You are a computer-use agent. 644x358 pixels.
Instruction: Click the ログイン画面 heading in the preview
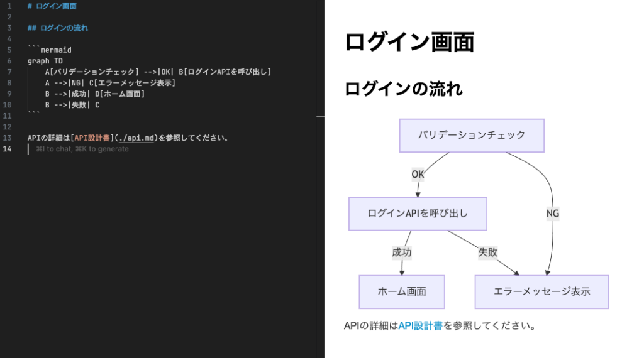(x=409, y=42)
